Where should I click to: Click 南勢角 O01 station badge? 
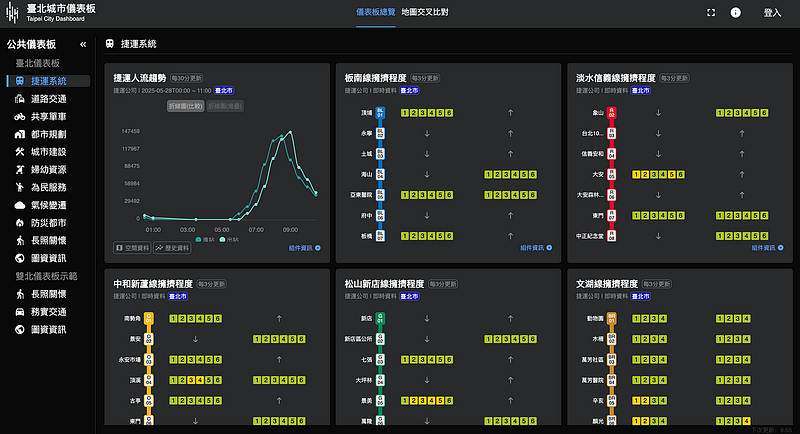148,318
